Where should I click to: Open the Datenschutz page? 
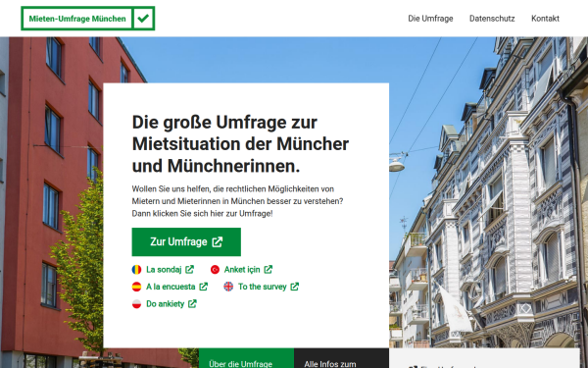pos(492,19)
